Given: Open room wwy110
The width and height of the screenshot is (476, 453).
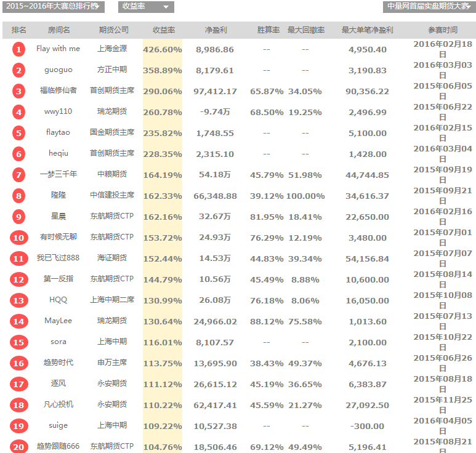Looking at the screenshot, I should tap(58, 111).
